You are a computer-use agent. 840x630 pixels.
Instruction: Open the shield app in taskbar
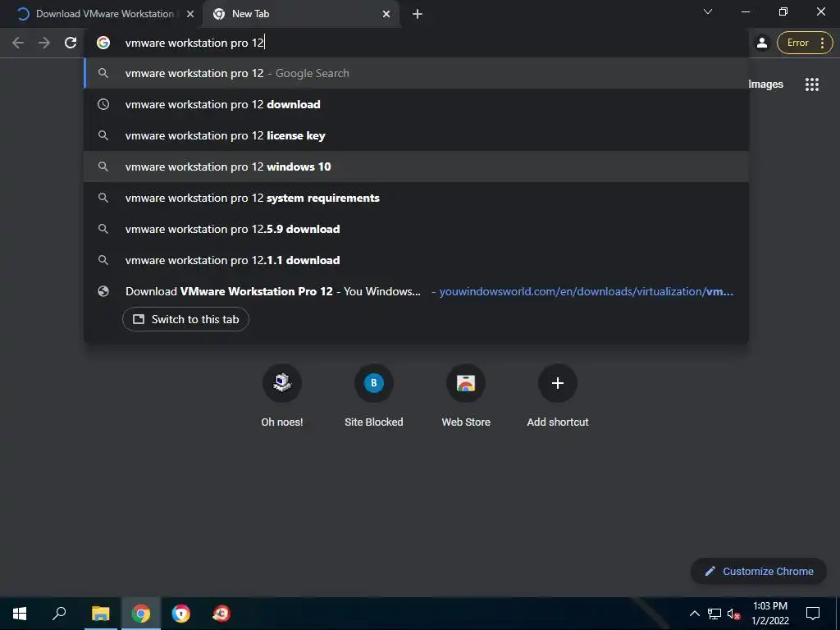pyautogui.click(x=181, y=614)
